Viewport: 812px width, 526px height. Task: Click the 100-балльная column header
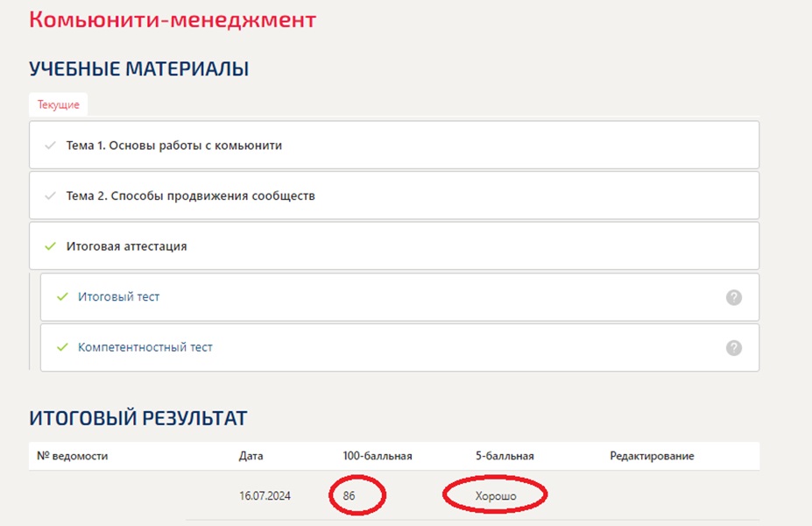pyautogui.click(x=377, y=456)
